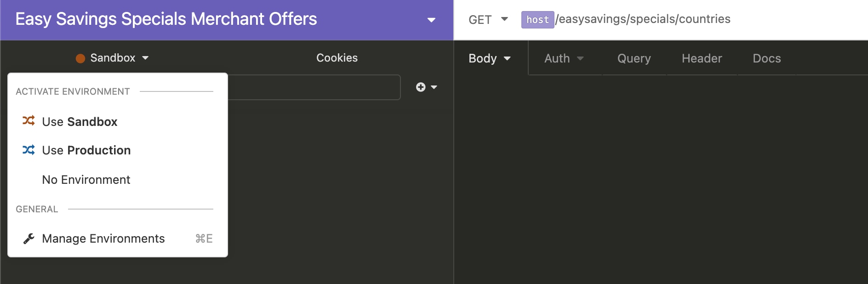
Task: Expand the workspace dropdown arrow in purple header
Action: pos(431,20)
